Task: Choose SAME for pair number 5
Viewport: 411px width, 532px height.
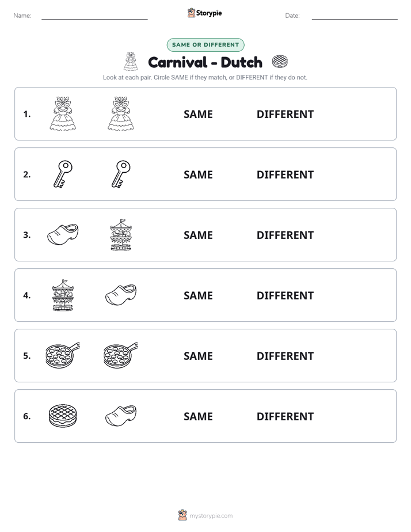Action: tap(198, 356)
